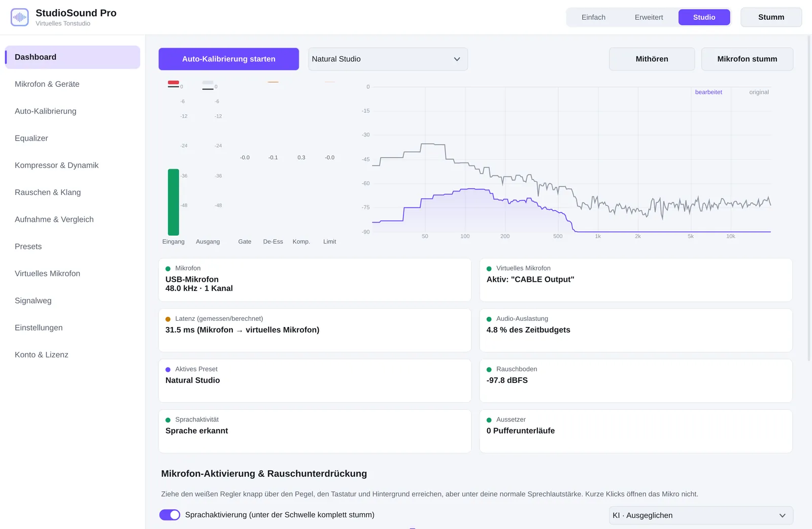The height and width of the screenshot is (529, 812).
Task: Expand the KI · Ausgeglichen dropdown
Action: [x=701, y=515]
